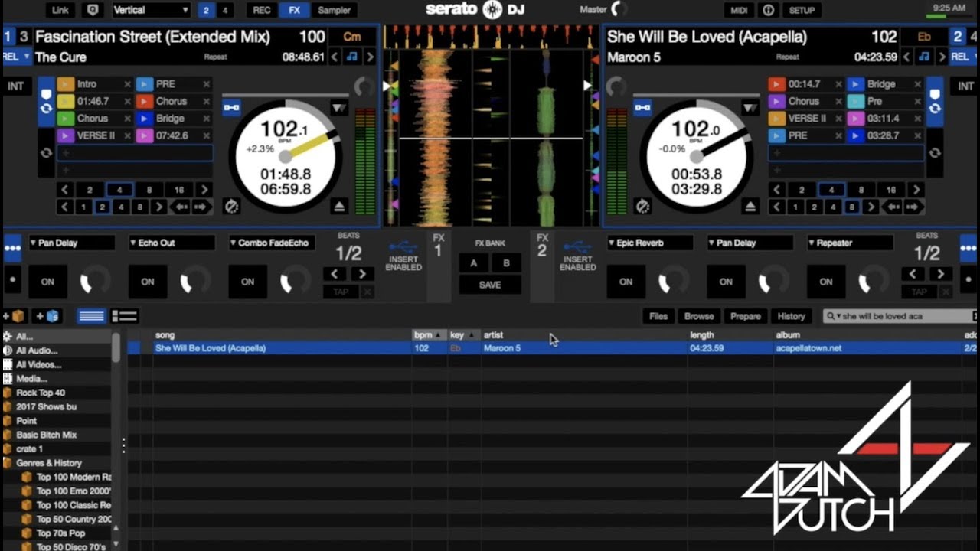Eject the track from the right deck
The image size is (980, 551).
[x=751, y=206]
